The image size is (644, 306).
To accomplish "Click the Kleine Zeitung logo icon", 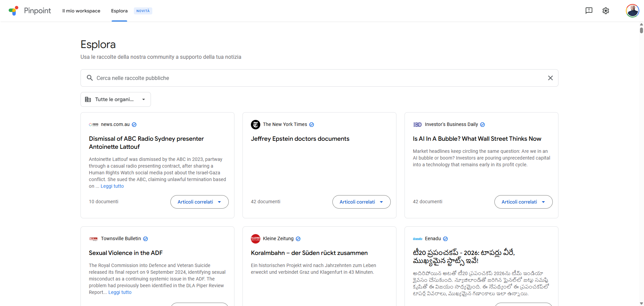I will click(255, 239).
